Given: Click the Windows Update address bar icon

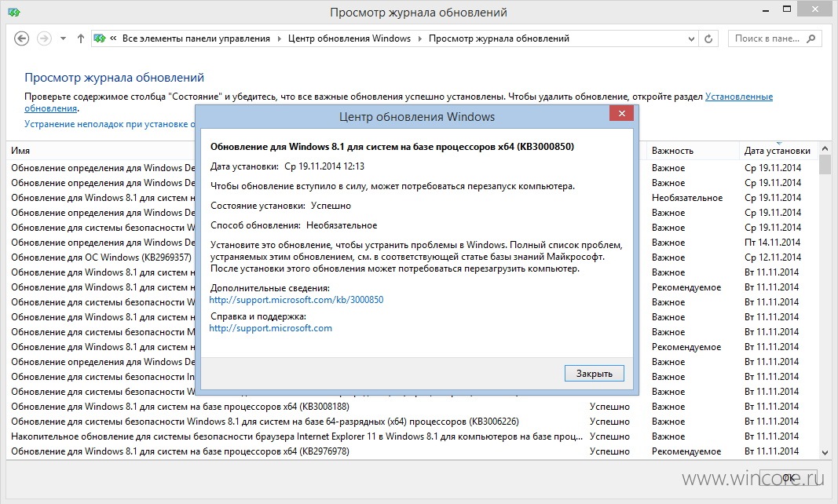Looking at the screenshot, I should (x=100, y=38).
